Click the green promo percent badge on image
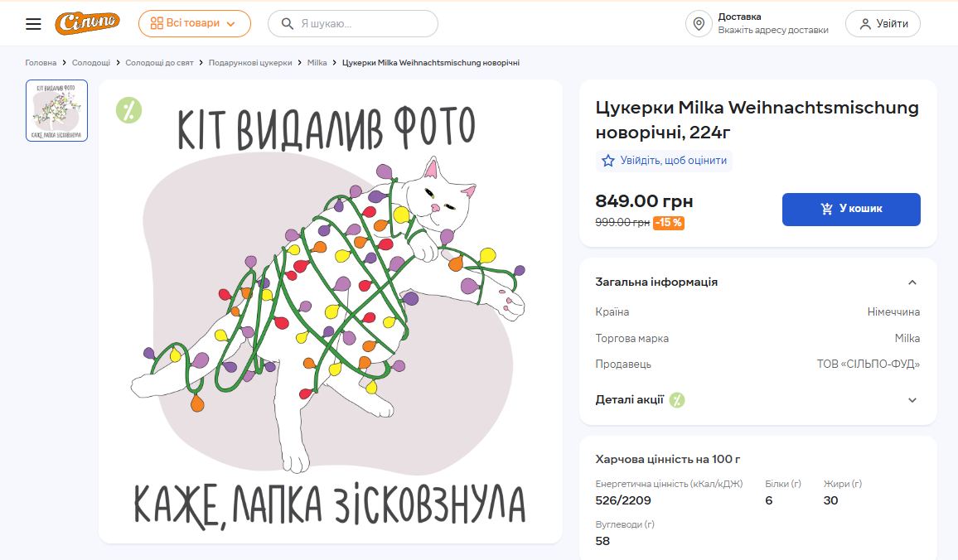 (x=128, y=110)
